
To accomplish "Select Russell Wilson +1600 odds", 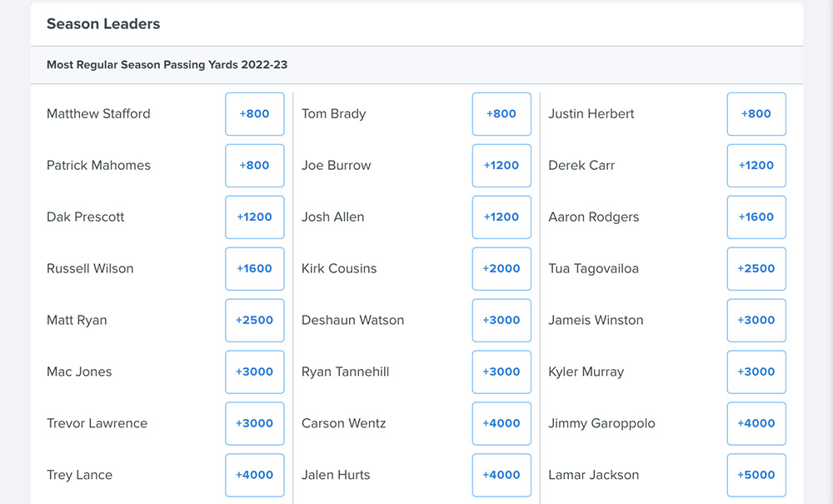I will coord(254,269).
